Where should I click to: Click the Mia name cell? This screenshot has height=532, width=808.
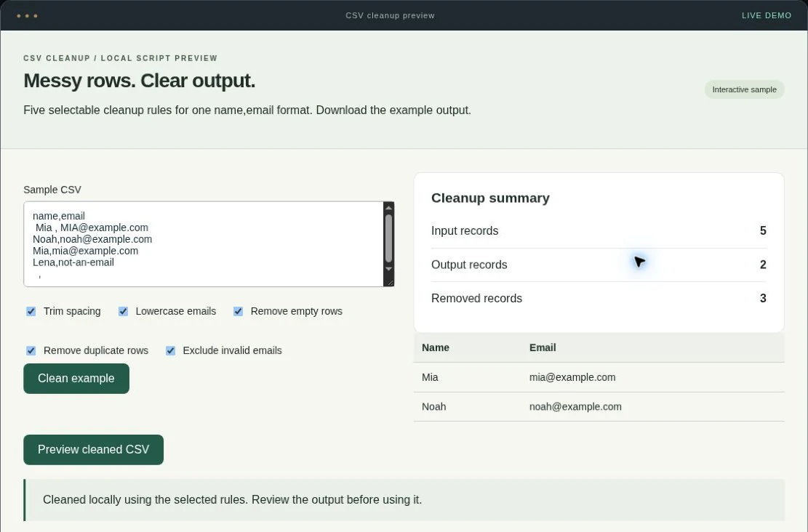click(430, 377)
